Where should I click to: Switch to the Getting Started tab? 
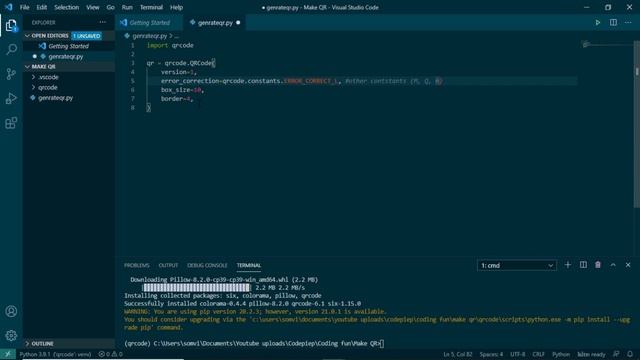[x=149, y=23]
